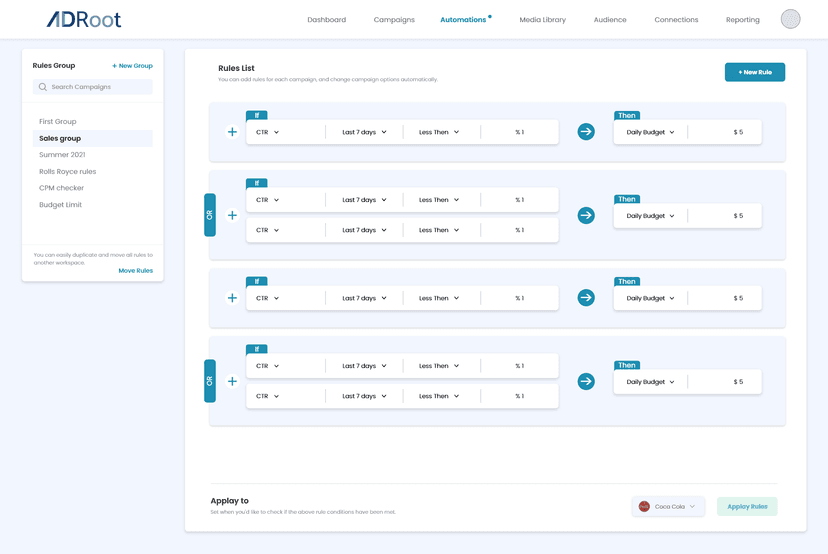Image resolution: width=828 pixels, height=554 pixels.
Task: Click the + New Rule button
Action: pos(755,72)
